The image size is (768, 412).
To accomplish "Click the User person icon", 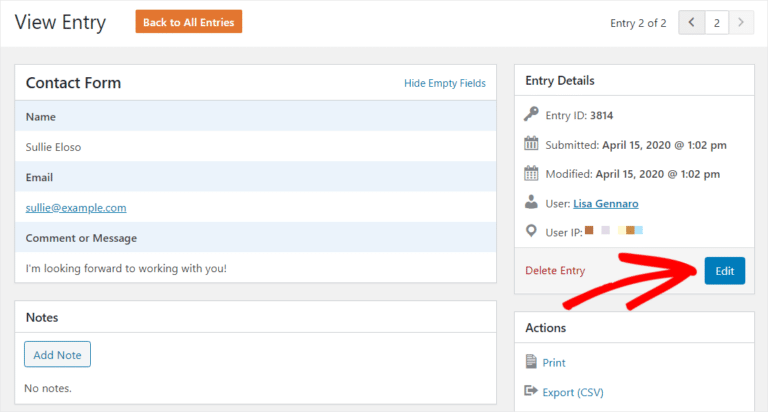I will click(531, 202).
